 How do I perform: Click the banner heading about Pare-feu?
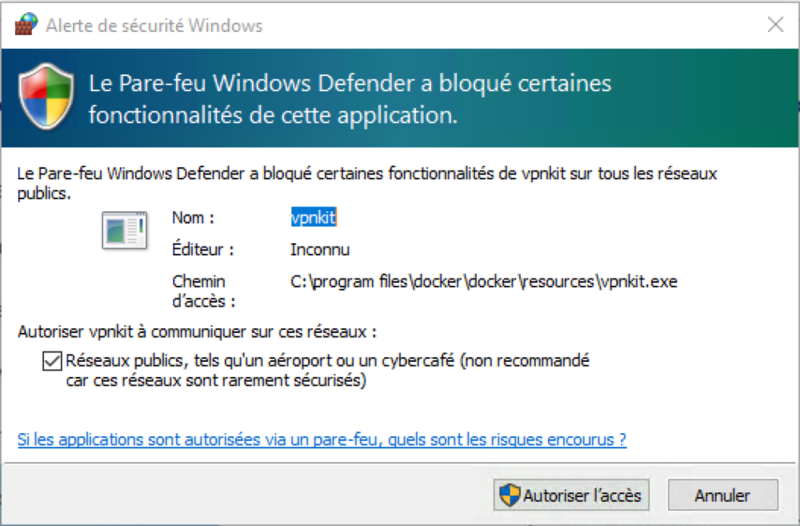pyautogui.click(x=349, y=99)
